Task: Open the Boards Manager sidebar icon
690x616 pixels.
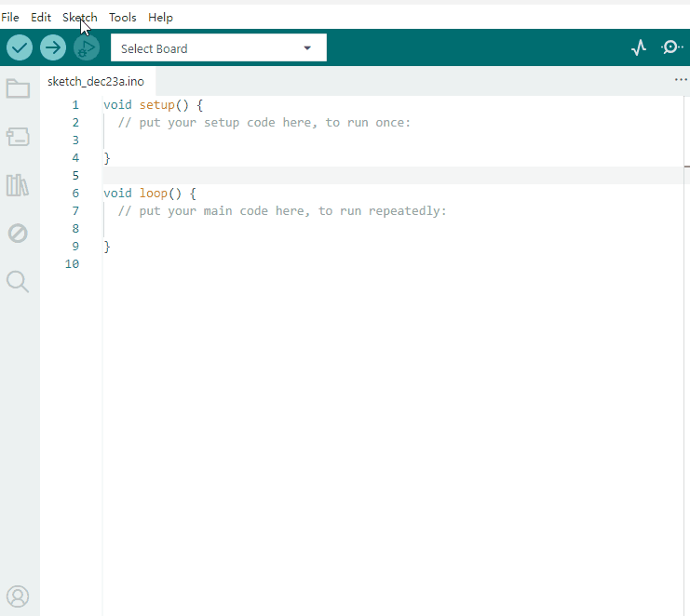Action: [18, 137]
